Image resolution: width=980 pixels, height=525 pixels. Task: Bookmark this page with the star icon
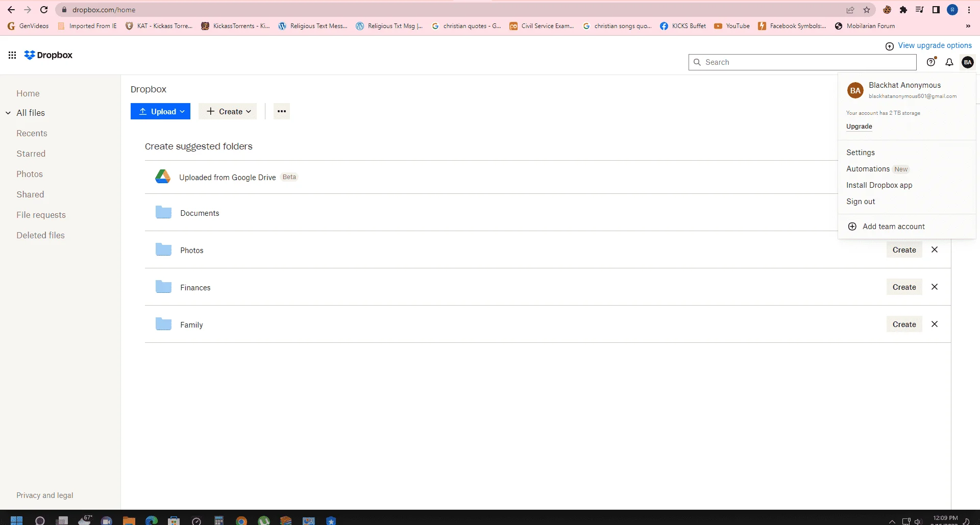pyautogui.click(x=867, y=10)
